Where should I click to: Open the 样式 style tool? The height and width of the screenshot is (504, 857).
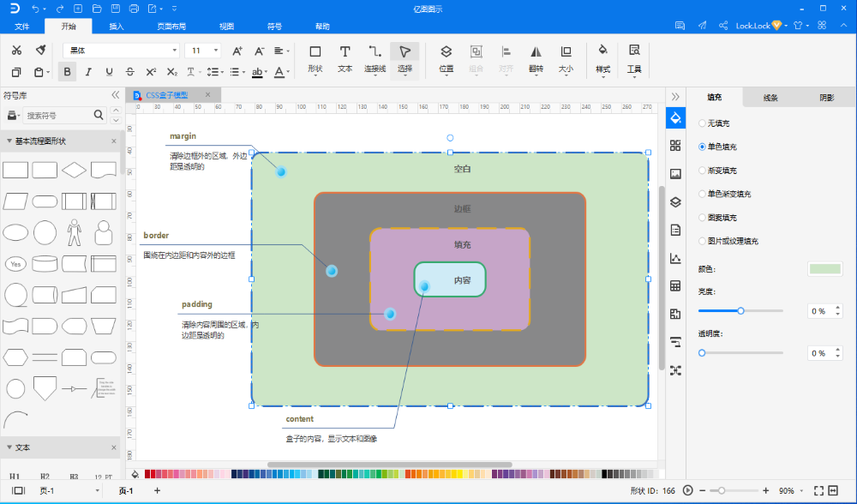click(x=602, y=60)
